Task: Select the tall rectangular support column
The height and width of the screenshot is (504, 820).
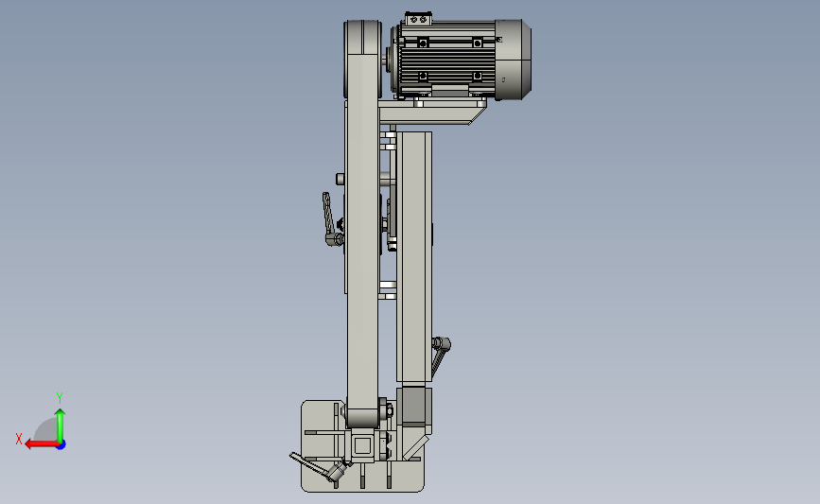Action: tap(414, 256)
